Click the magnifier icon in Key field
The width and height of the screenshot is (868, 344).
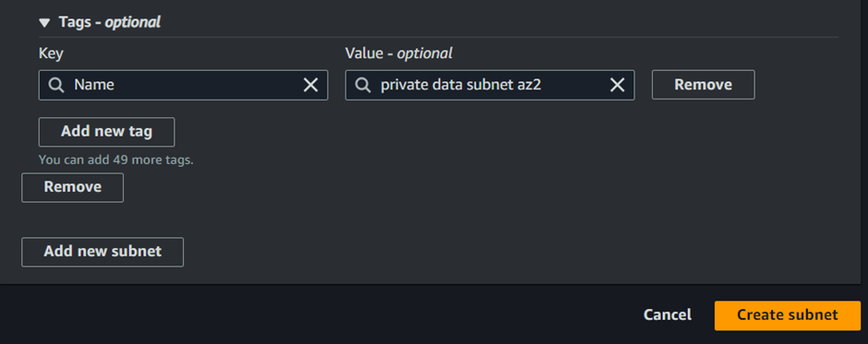pos(56,85)
